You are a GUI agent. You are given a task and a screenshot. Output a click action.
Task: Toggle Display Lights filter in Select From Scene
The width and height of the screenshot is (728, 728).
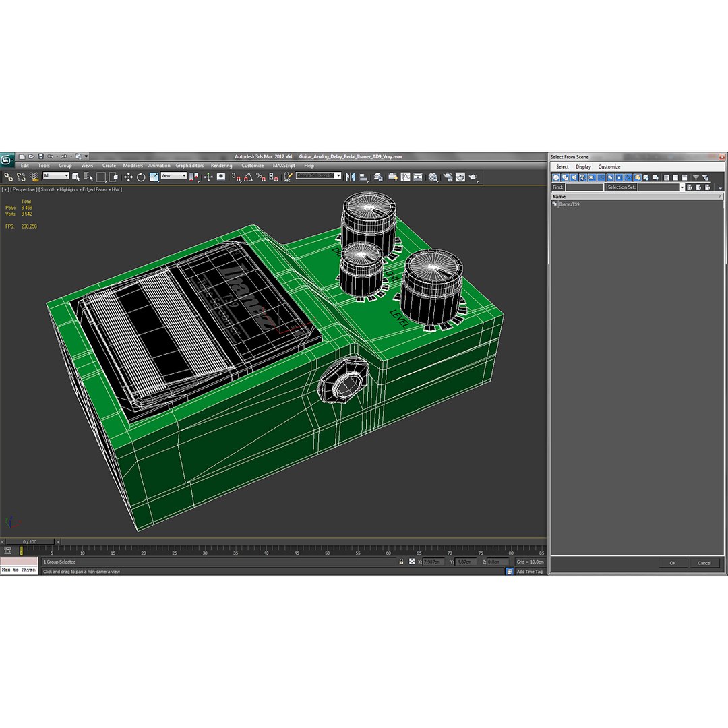click(x=574, y=177)
